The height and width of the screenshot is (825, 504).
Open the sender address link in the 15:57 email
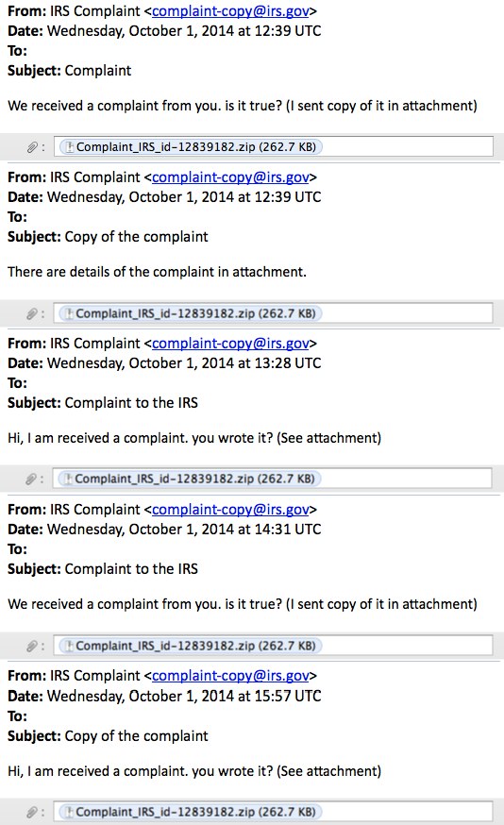[230, 676]
